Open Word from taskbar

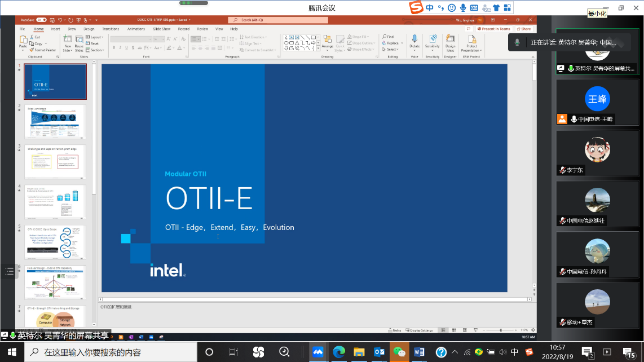(420, 352)
